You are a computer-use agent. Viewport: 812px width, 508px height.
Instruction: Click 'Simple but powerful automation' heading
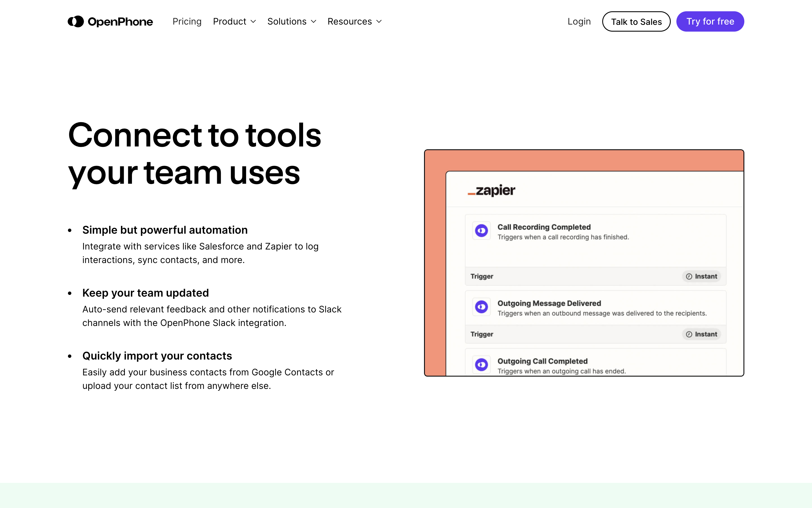pyautogui.click(x=165, y=230)
